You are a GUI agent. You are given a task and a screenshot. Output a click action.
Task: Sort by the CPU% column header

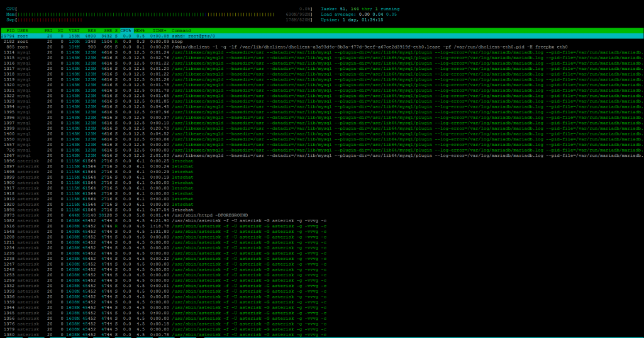pyautogui.click(x=126, y=31)
